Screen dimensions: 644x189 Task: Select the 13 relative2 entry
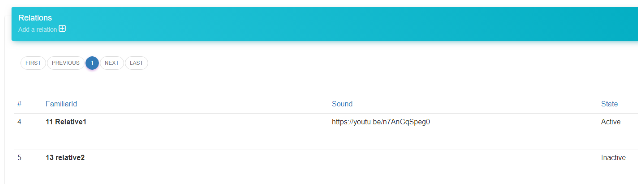tap(65, 158)
